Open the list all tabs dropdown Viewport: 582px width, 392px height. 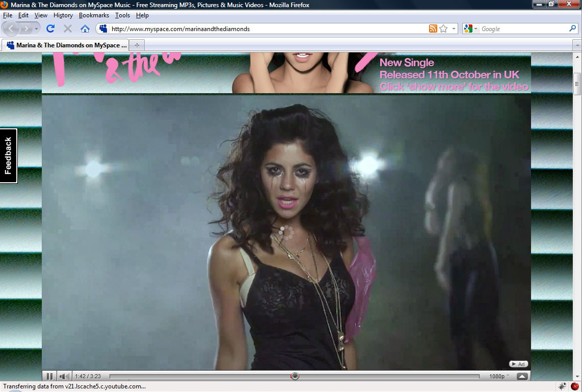coord(577,45)
